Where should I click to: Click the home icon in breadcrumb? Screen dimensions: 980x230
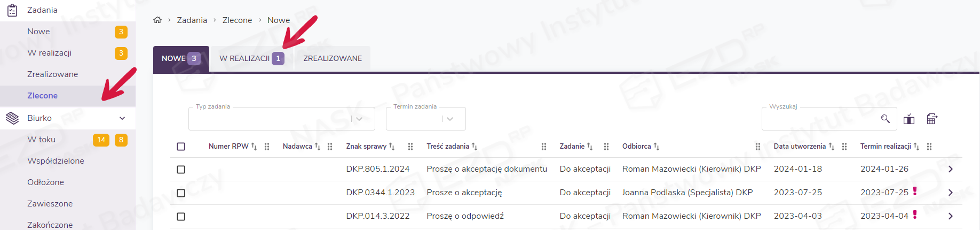pos(157,20)
